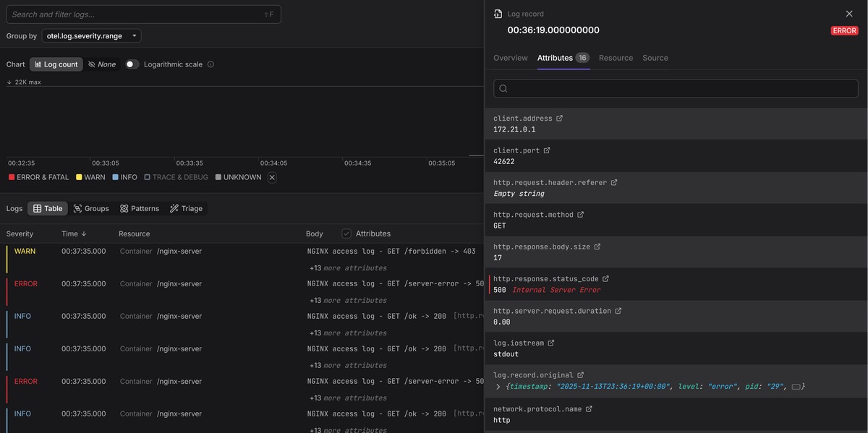Viewport: 868px width, 433px height.
Task: Switch to Overview tab
Action: point(511,58)
